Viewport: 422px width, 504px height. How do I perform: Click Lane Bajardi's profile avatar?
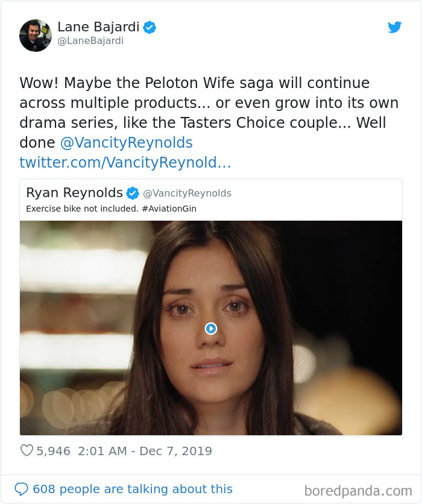(36, 36)
